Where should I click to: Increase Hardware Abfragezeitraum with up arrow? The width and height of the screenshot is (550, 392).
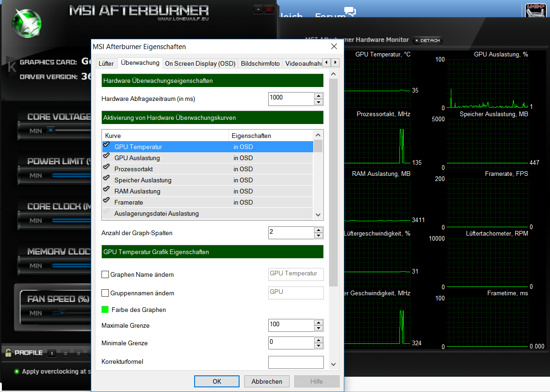coord(318,96)
